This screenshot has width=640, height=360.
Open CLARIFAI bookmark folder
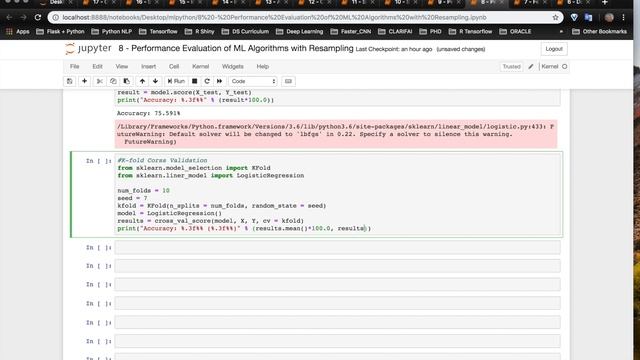click(395, 31)
